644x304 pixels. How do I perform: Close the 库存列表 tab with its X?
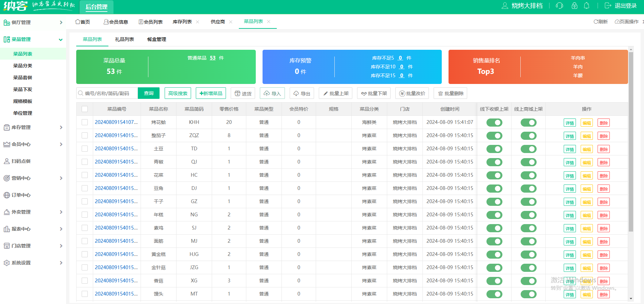click(x=198, y=22)
